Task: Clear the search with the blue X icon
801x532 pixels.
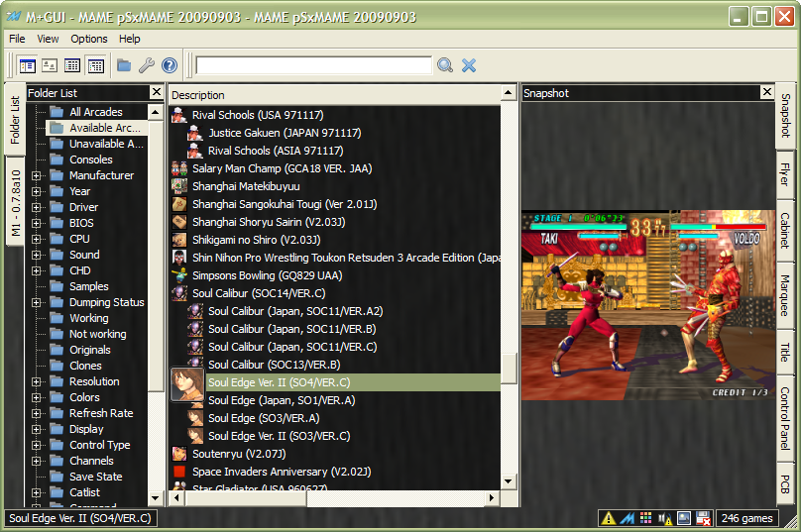Action: (x=469, y=65)
